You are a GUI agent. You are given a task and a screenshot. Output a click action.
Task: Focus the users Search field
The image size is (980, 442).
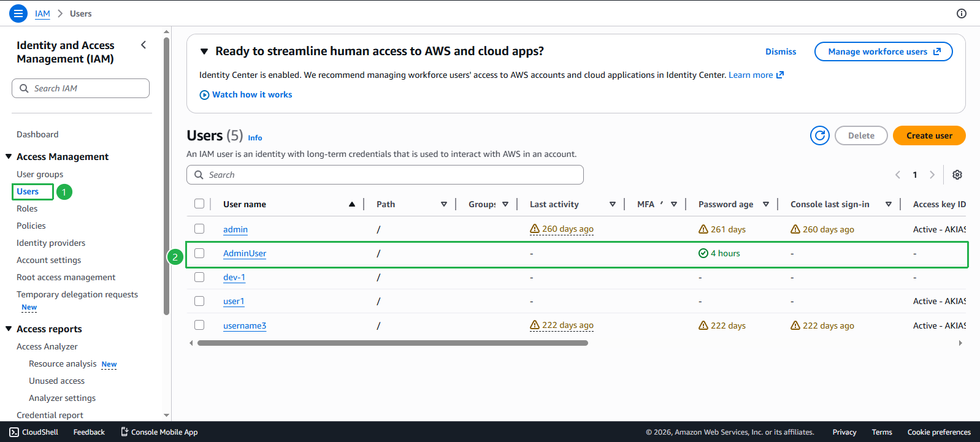point(385,175)
